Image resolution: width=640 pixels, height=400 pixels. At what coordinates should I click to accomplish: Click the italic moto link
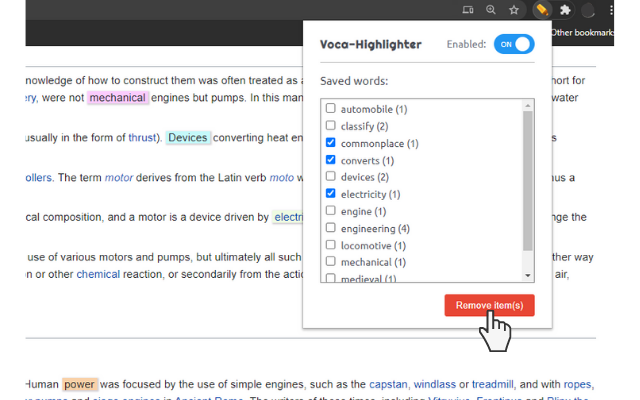point(282,178)
